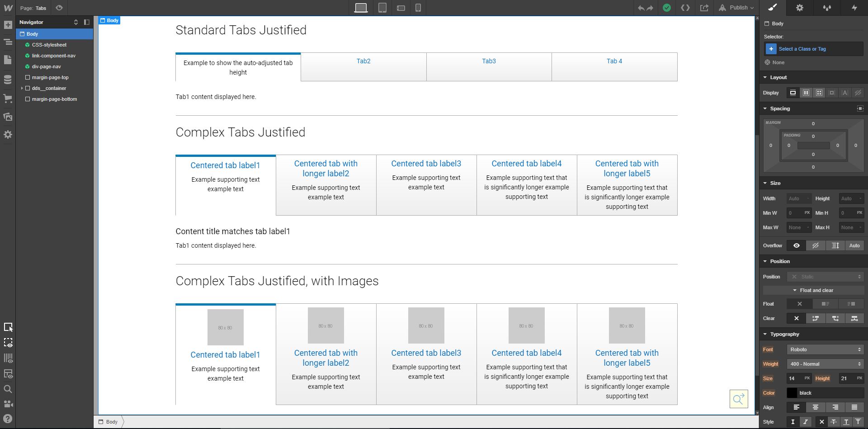Switch to Mobile landscape breakpoint view
The image size is (868, 429).
point(401,8)
